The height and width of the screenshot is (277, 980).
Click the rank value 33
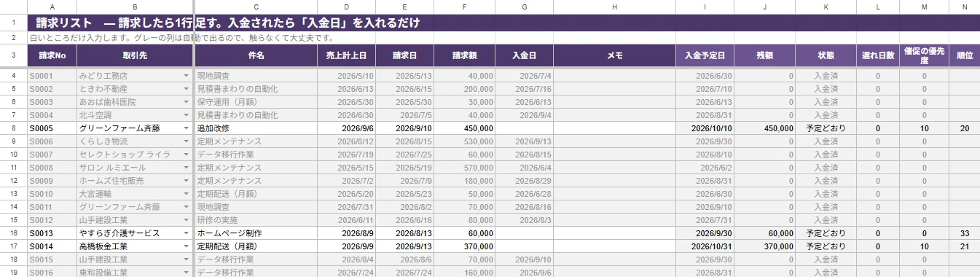[965, 233]
